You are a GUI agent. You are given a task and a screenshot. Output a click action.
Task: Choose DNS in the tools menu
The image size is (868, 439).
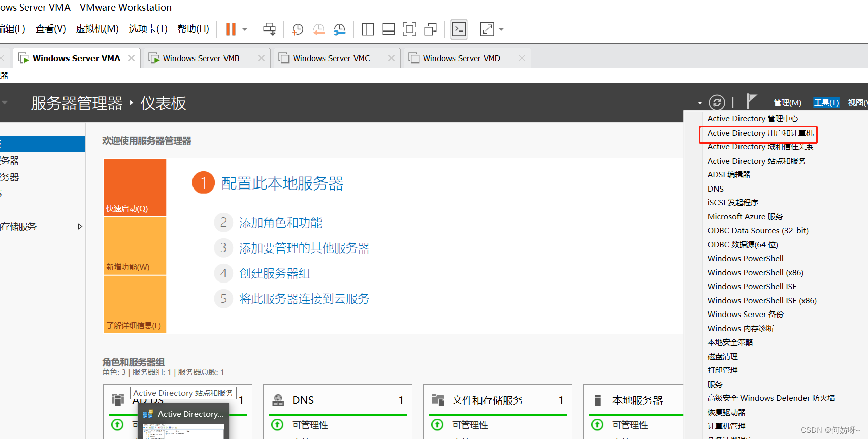coord(716,189)
